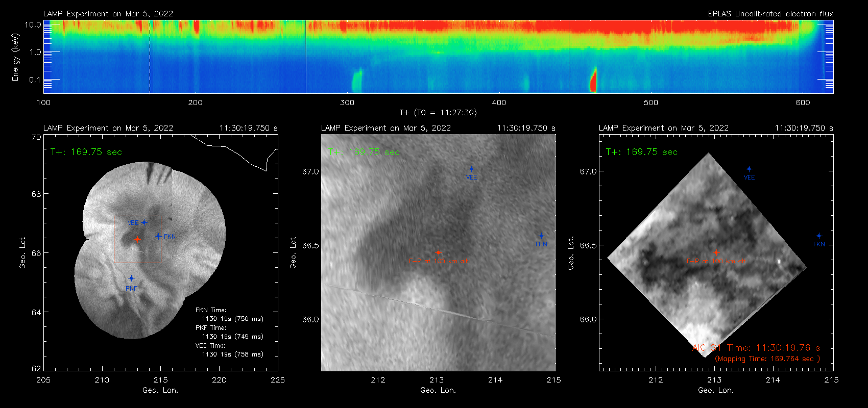
Task: Click the '11:30:19.750 s' timestamp above the left panel
Action: pos(249,128)
